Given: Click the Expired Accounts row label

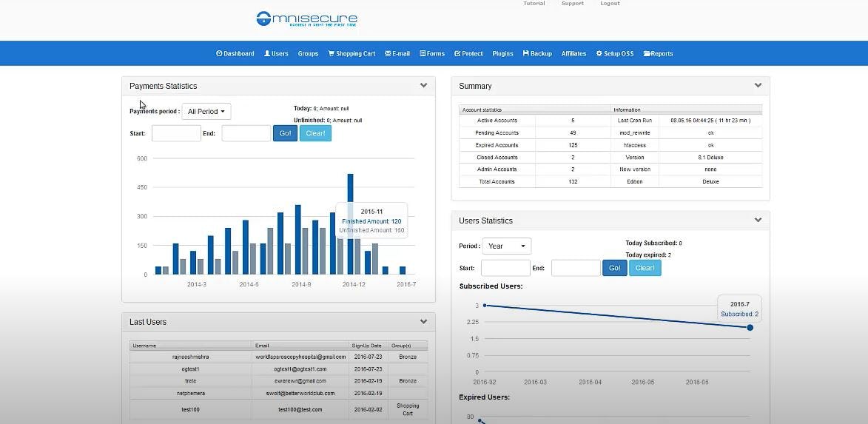Looking at the screenshot, I should point(497,145).
